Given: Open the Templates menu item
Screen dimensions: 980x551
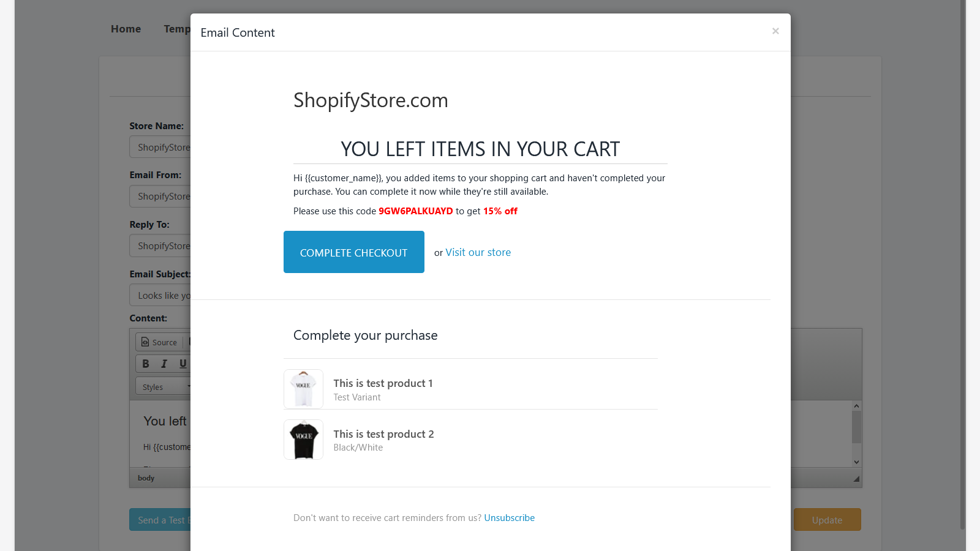Looking at the screenshot, I should coord(177,29).
